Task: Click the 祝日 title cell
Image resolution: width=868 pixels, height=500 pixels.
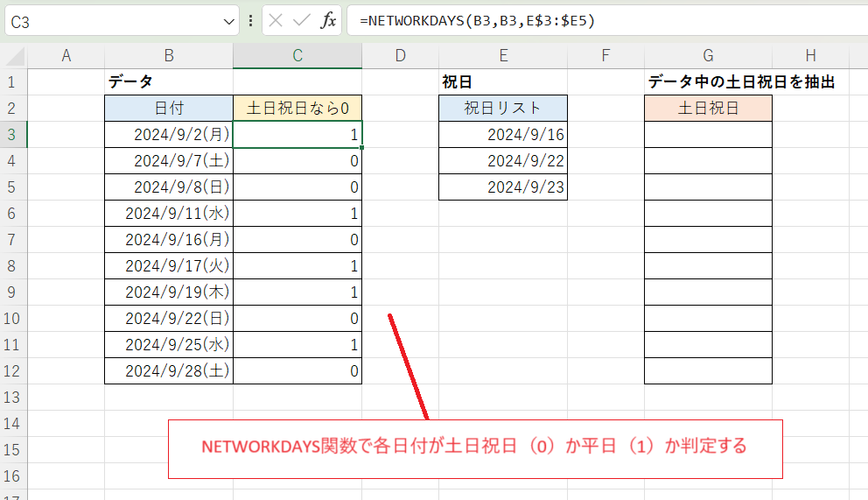Action: [x=503, y=82]
